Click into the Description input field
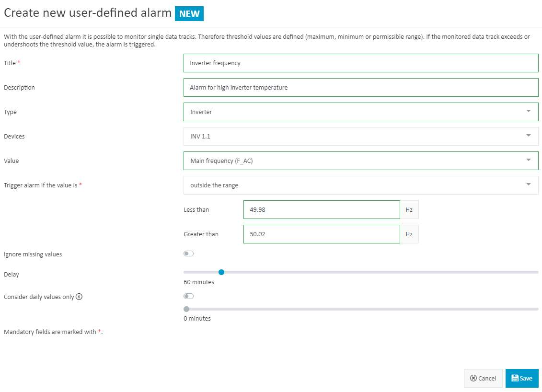This screenshot has width=542, height=392. 361,87
